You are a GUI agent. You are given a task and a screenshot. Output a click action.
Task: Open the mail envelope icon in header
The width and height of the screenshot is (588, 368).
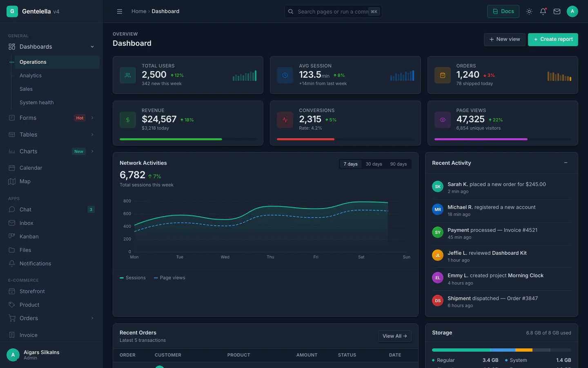point(557,11)
